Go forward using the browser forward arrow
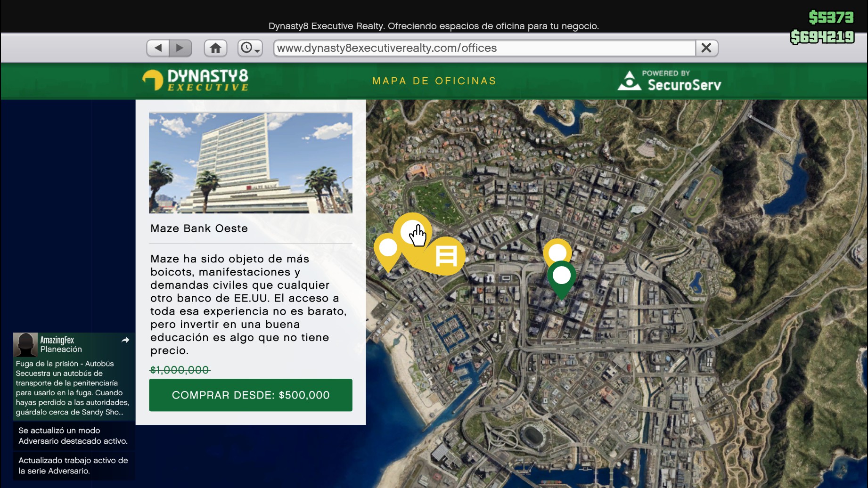The height and width of the screenshot is (488, 868). (x=180, y=48)
